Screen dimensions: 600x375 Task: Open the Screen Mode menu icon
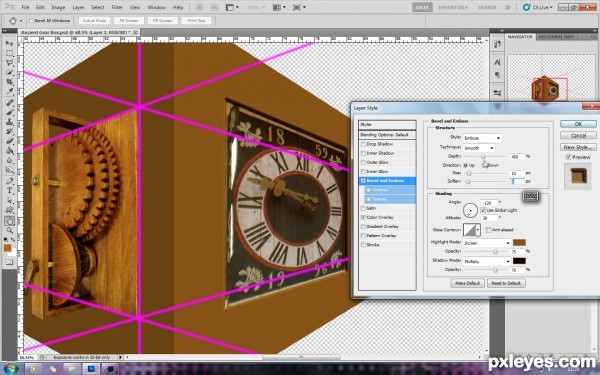click(299, 7)
